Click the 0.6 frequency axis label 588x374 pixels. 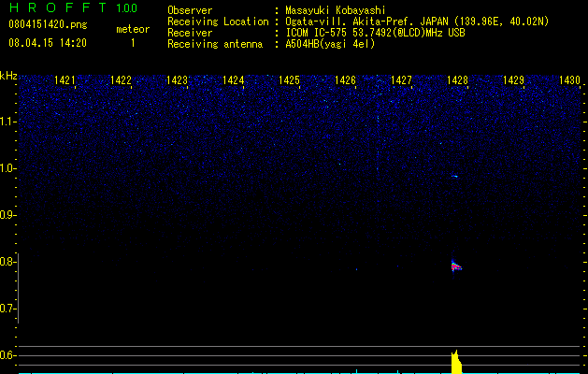[x=7, y=355]
